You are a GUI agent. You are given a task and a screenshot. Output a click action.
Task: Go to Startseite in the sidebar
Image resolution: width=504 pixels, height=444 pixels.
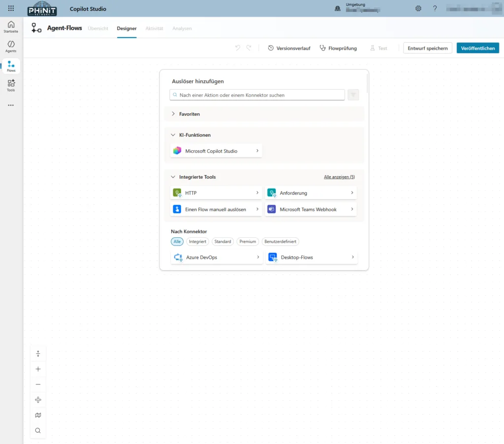click(x=11, y=27)
